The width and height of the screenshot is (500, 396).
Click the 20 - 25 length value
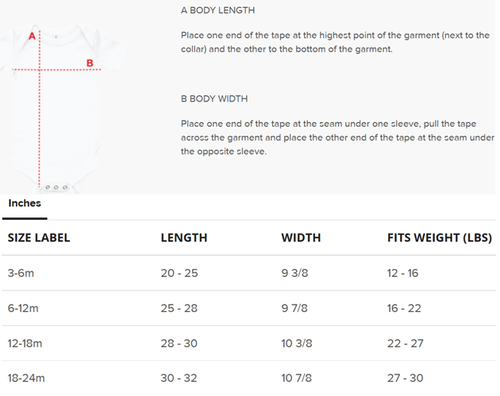[179, 273]
